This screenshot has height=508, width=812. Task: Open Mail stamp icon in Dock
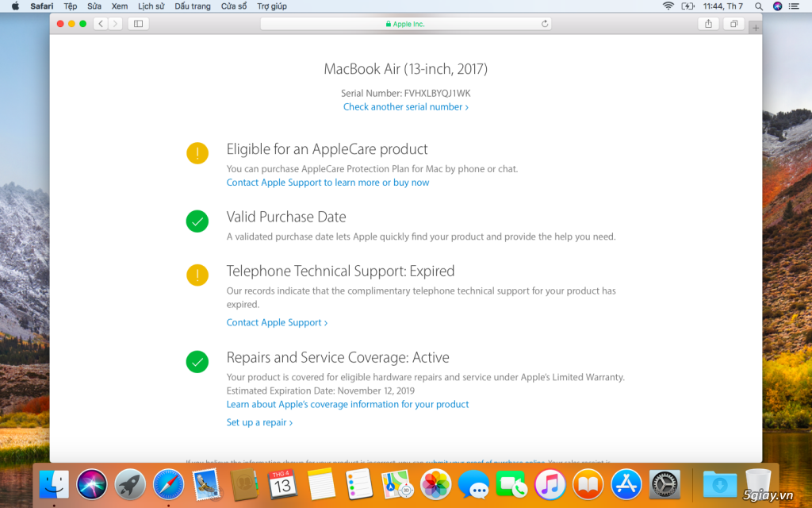point(207,485)
